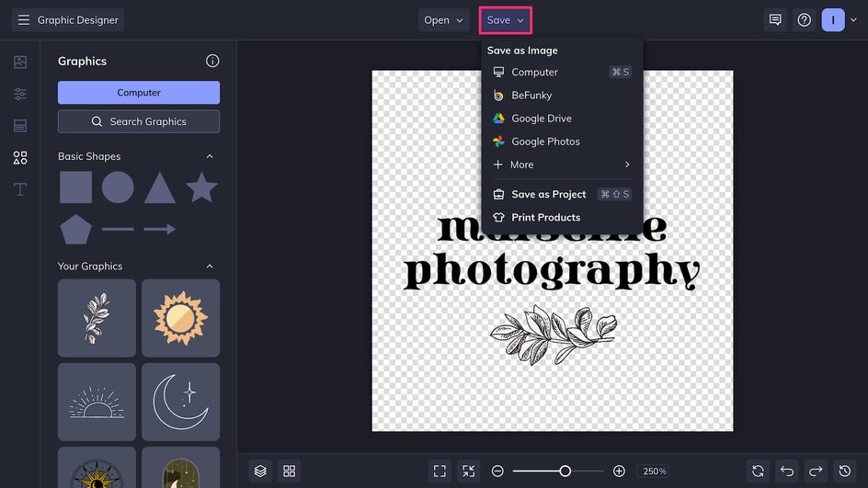Screen dimensions: 868x488
Task: Collapse the Your Graphics section
Action: 210,267
